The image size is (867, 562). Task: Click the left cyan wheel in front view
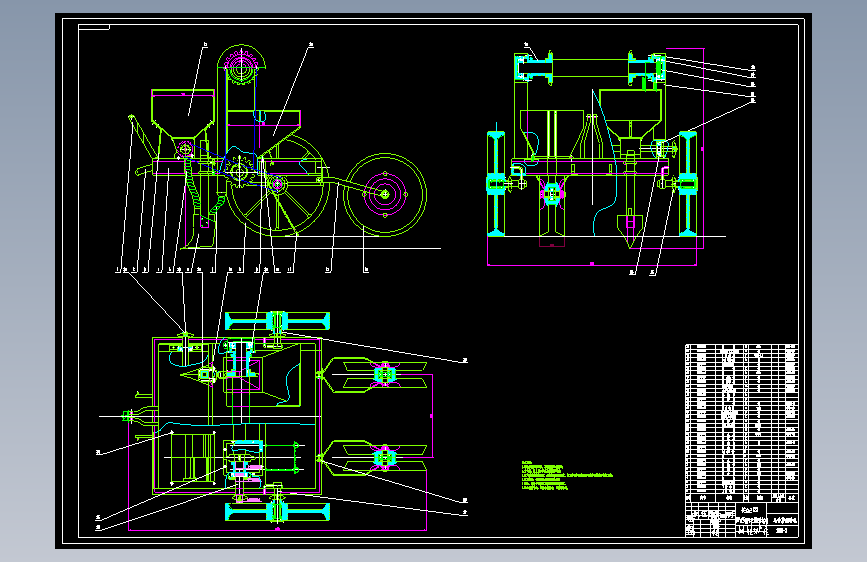pos(496,183)
